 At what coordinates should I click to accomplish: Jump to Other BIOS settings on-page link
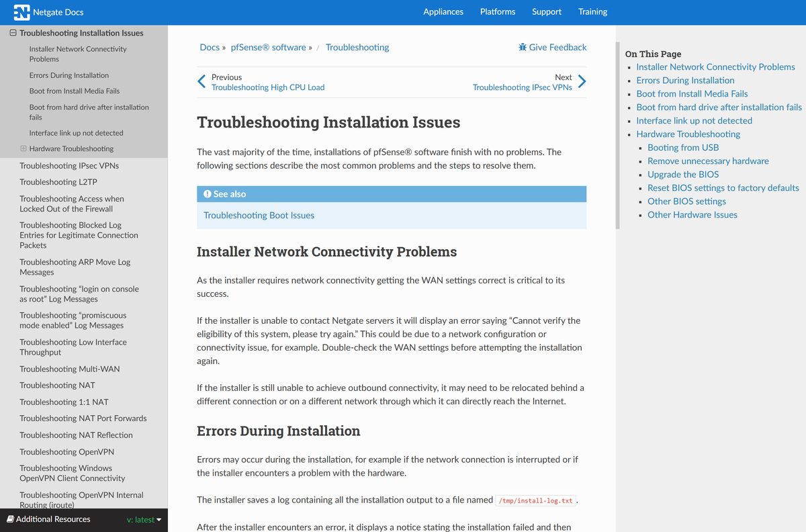(686, 201)
